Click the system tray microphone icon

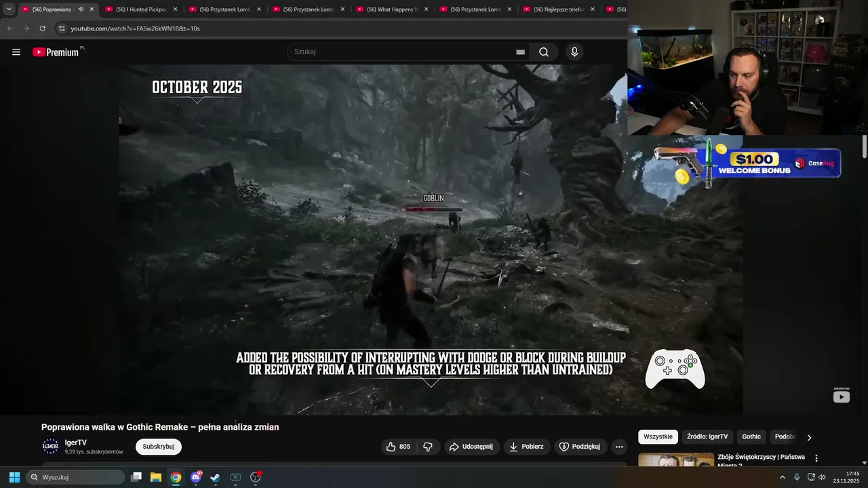click(797, 477)
